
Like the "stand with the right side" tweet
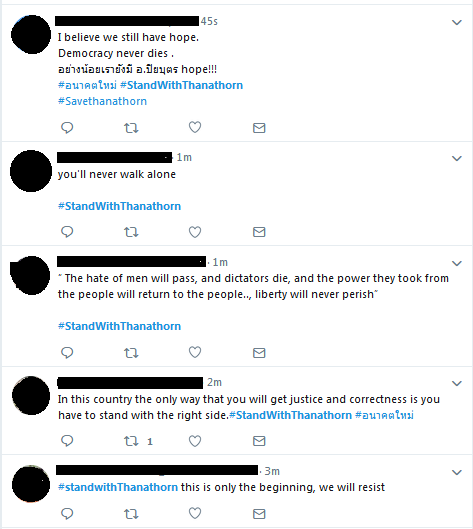(195, 441)
